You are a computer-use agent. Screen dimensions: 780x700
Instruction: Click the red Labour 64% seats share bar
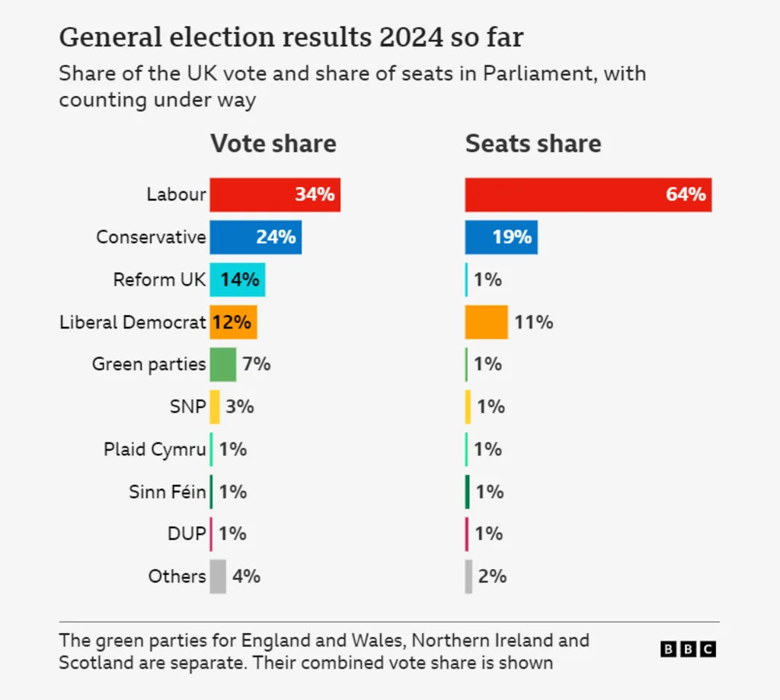pyautogui.click(x=588, y=194)
